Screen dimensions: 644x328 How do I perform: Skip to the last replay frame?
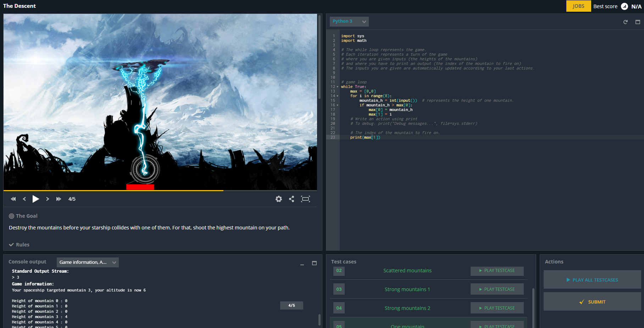point(59,199)
